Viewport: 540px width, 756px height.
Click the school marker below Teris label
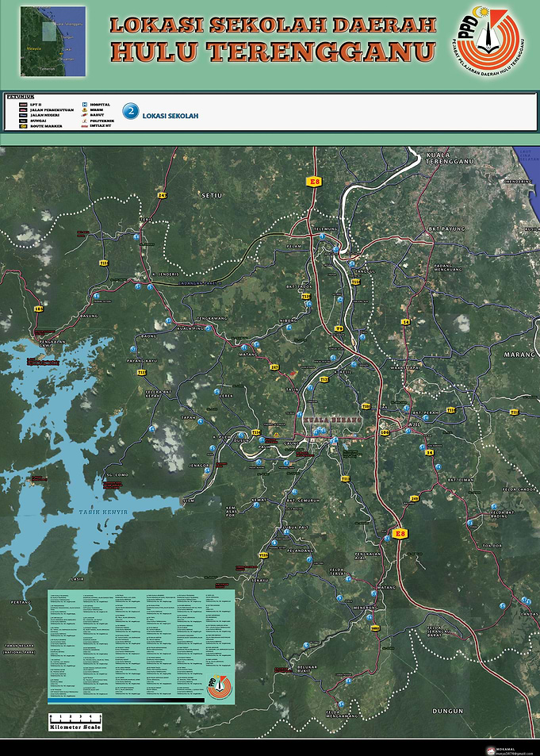(x=136, y=236)
